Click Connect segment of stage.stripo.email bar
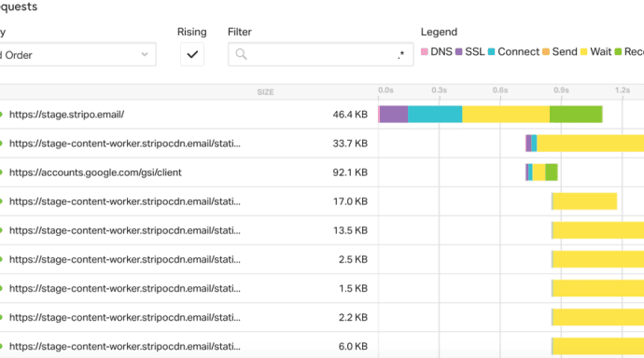The image size is (644, 358). point(435,115)
